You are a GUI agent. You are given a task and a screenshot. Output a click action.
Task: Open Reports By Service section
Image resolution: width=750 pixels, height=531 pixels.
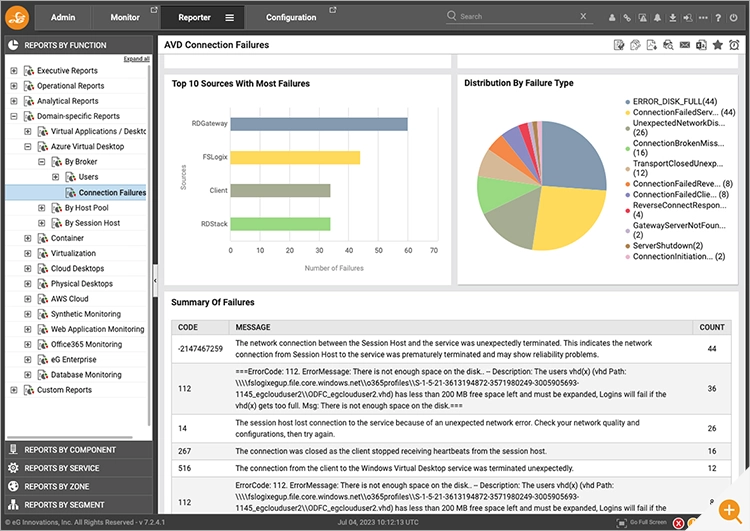[79, 468]
